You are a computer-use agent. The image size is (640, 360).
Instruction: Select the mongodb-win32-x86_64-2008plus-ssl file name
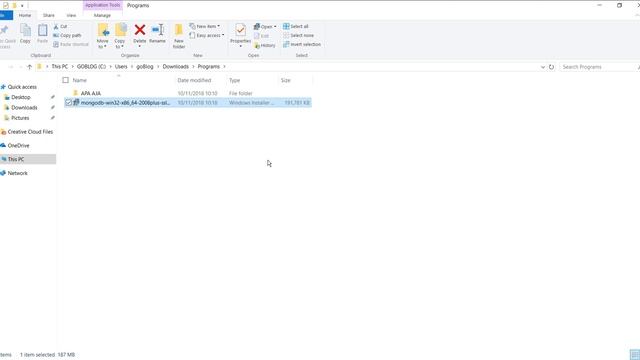pyautogui.click(x=125, y=103)
